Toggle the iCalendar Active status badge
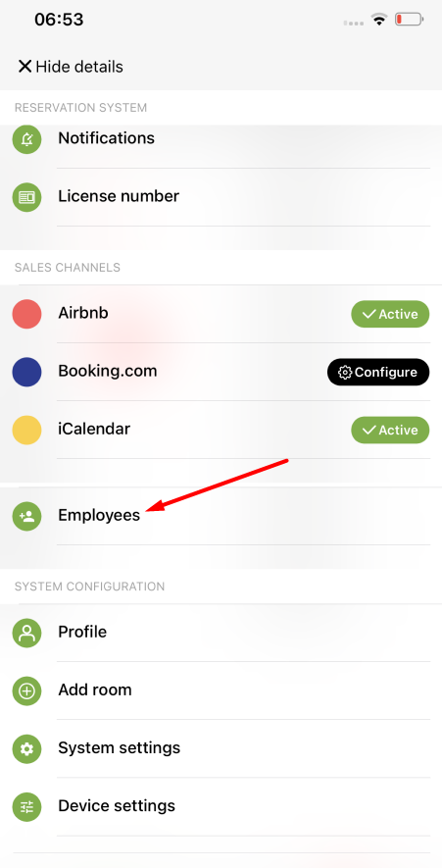 pos(390,431)
